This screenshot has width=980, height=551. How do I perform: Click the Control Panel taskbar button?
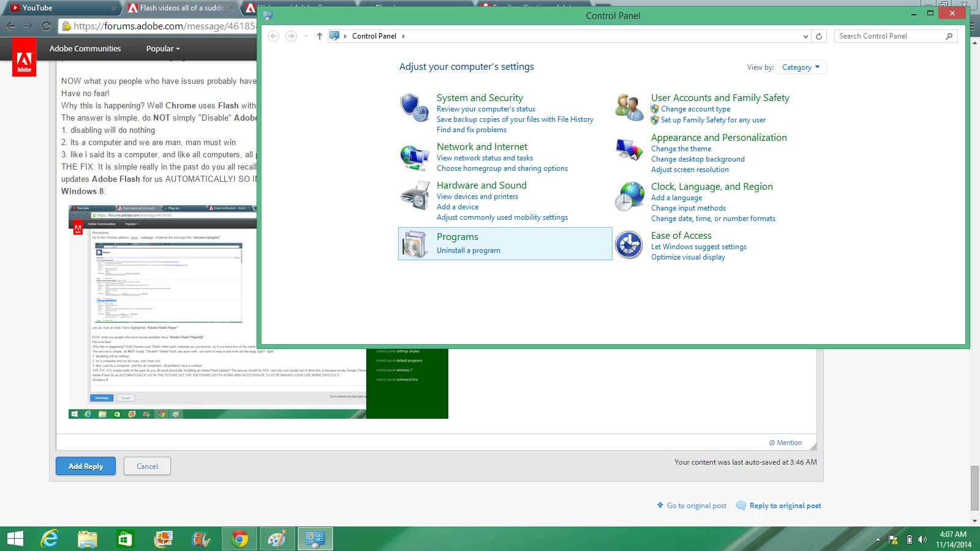315,539
